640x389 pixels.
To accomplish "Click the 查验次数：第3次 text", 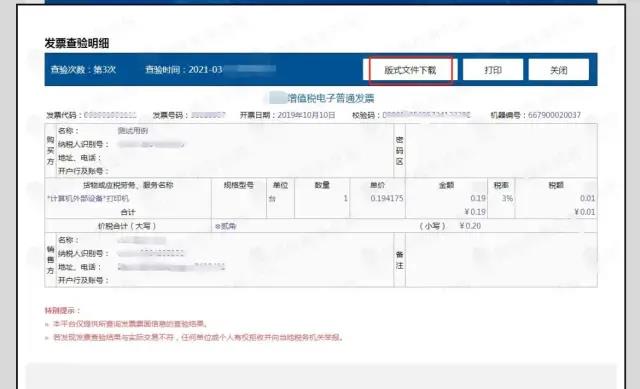I will pos(83,70).
